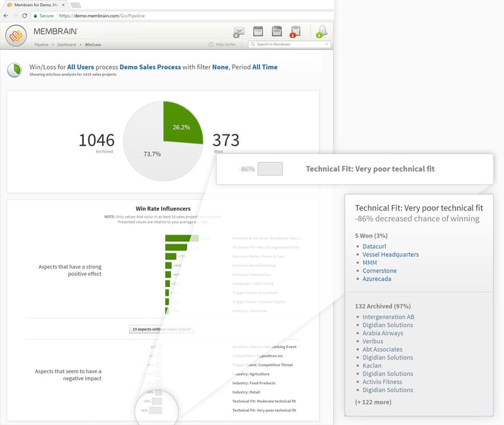Open the notification bell icon
The image size is (504, 425).
[x=321, y=31]
